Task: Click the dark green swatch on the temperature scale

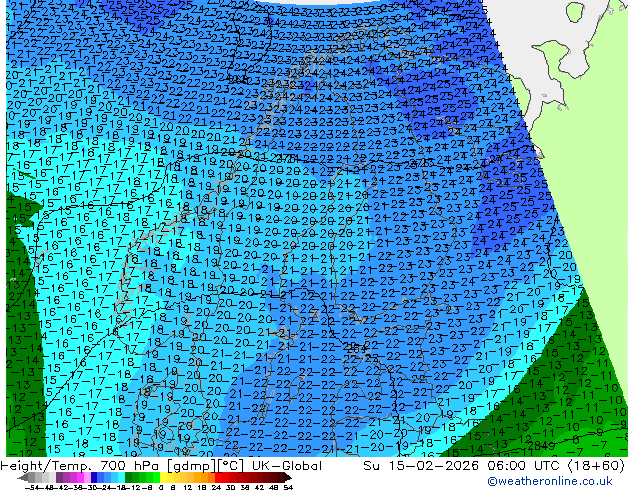Action: tap(128, 477)
